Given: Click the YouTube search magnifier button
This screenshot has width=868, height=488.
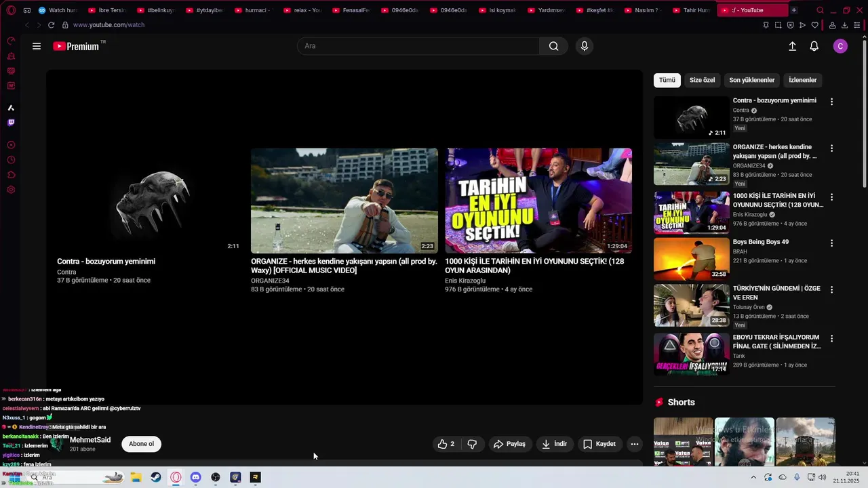Looking at the screenshot, I should coord(553,46).
